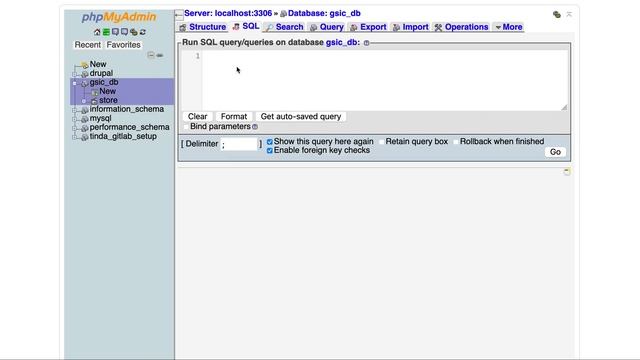Open the query console icon below form
This screenshot has width=640, height=360.
(567, 171)
